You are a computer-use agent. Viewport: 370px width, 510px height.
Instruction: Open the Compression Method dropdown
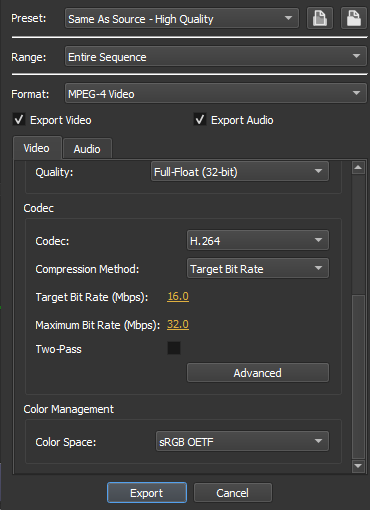[x=258, y=268]
